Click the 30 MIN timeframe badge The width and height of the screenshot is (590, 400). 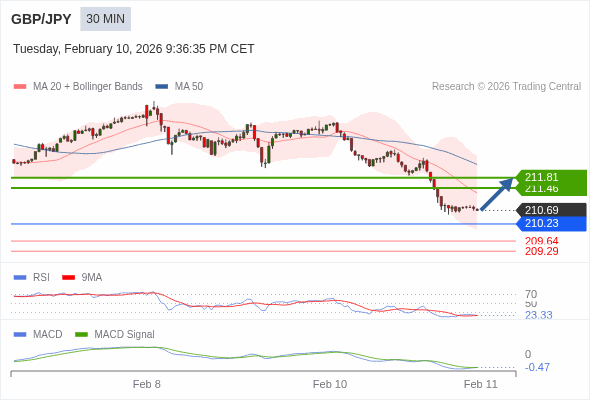tap(105, 19)
